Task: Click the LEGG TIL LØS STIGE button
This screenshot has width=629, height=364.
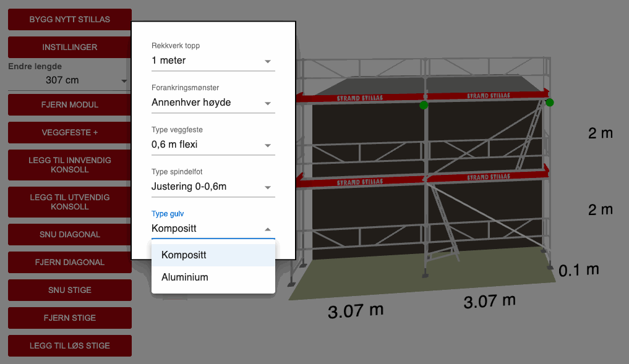Action: pyautogui.click(x=69, y=346)
